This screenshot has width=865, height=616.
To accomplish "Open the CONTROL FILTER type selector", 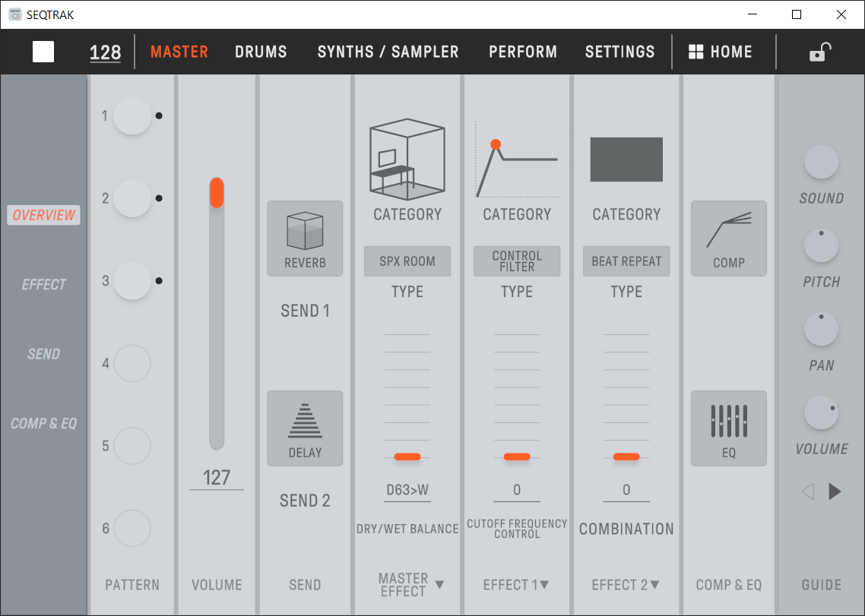I will [517, 261].
